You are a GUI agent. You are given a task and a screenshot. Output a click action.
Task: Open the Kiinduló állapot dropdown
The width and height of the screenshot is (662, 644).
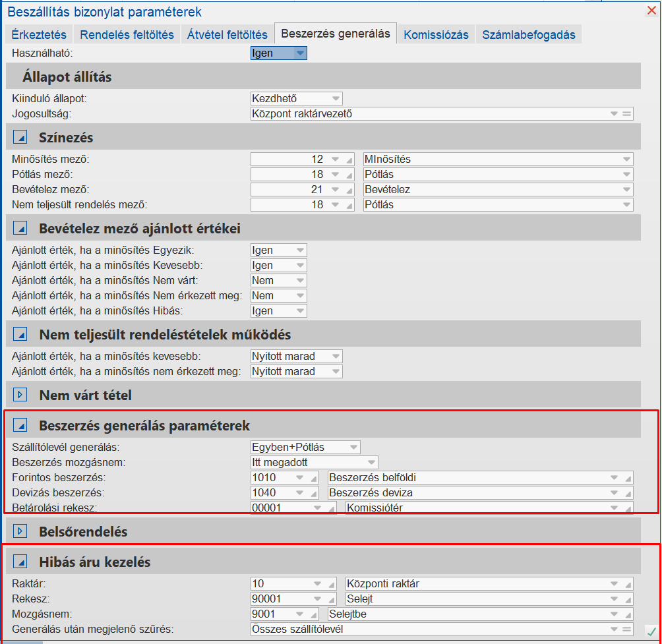[336, 99]
